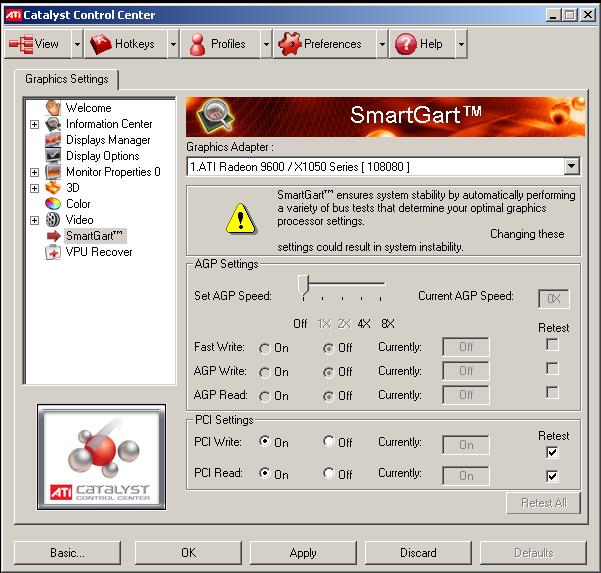Expand the Monitor Properties 0 node

pyautogui.click(x=34, y=172)
